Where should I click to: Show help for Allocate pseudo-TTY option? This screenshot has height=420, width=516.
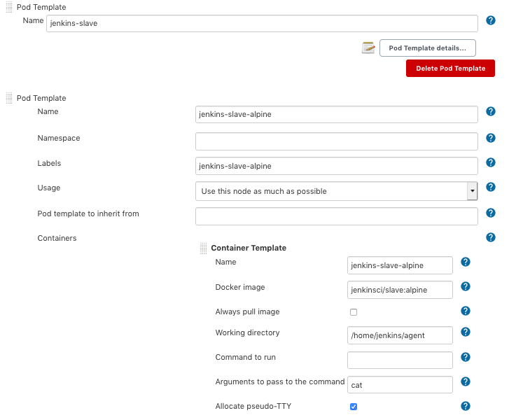click(466, 406)
